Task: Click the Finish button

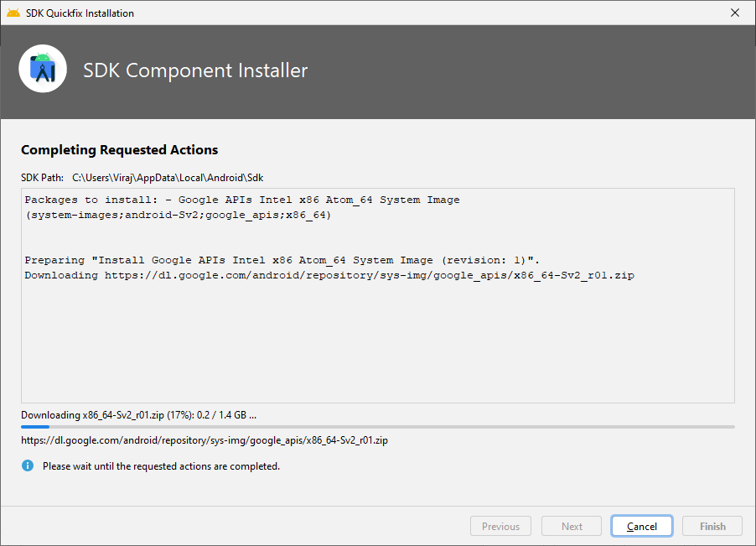Action: pyautogui.click(x=712, y=526)
